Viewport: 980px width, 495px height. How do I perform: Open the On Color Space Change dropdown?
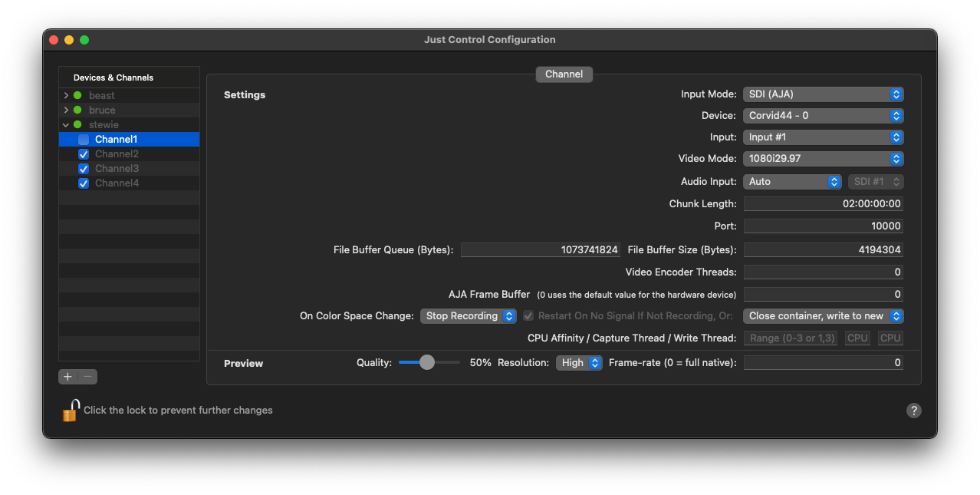pos(469,316)
